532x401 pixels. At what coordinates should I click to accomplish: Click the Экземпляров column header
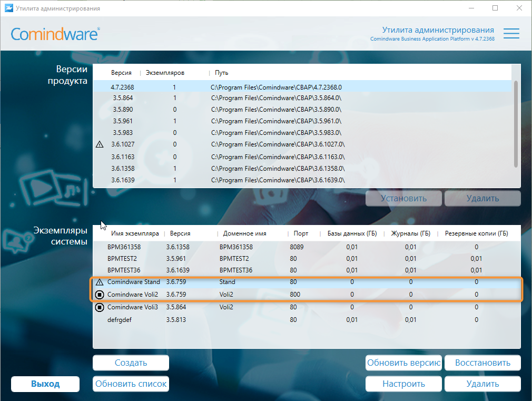tap(165, 73)
